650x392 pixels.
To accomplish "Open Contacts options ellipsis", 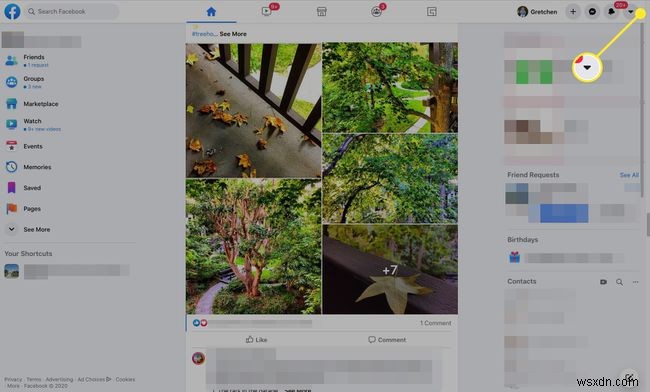I will point(635,282).
